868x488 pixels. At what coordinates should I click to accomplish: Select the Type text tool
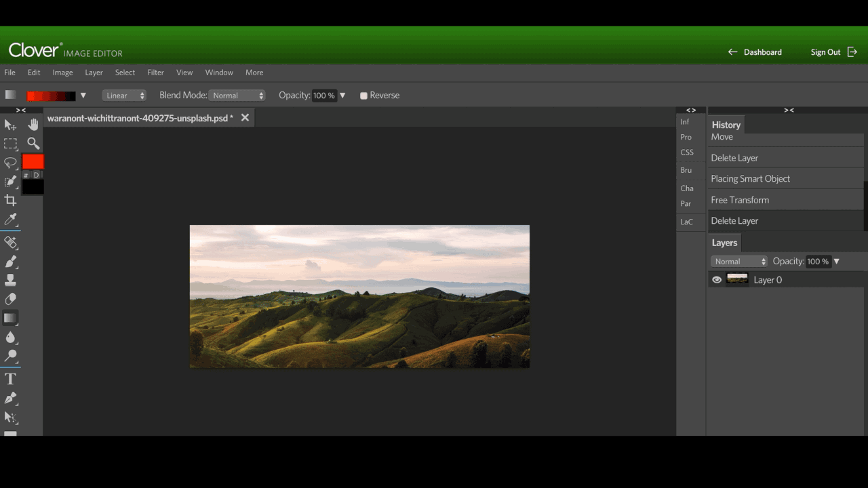pyautogui.click(x=10, y=379)
